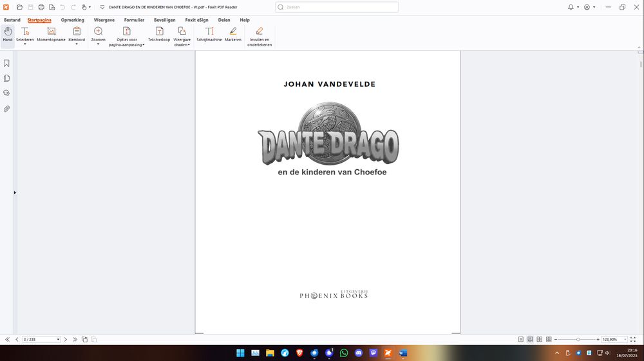This screenshot has width=644, height=361.
Task: Enable Tekstverloop reflow view
Action: [x=159, y=35]
